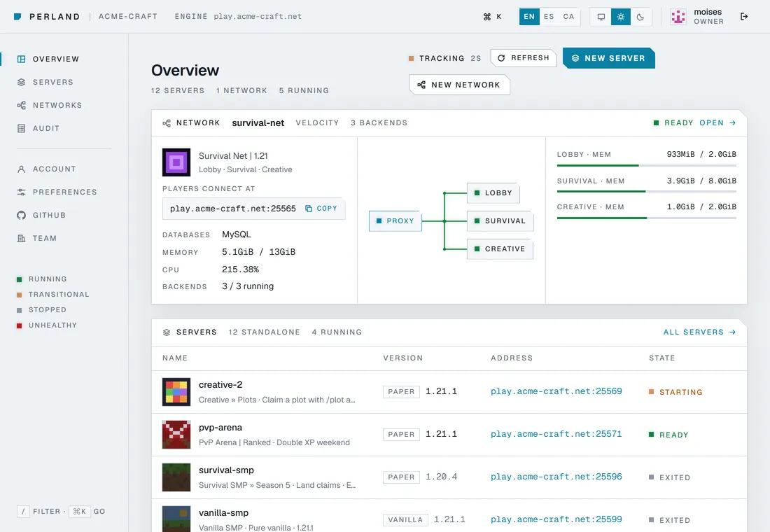Click the servers stack icon in table header

pyautogui.click(x=167, y=332)
